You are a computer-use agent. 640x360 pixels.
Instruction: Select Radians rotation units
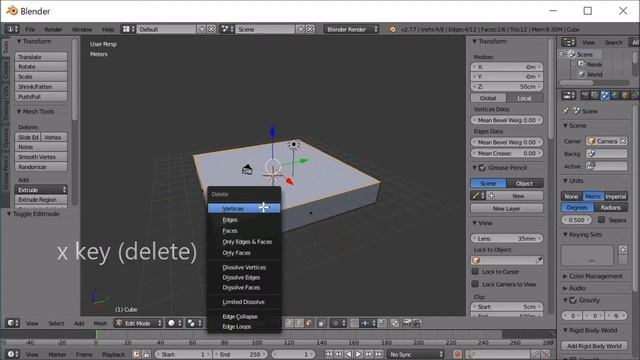pyautogui.click(x=611, y=207)
